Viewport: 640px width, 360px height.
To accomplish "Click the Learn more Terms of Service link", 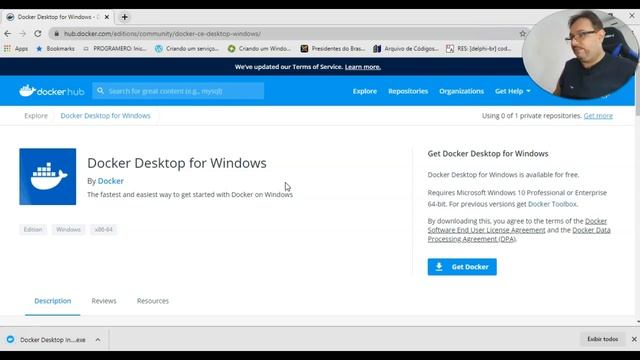I will pyautogui.click(x=363, y=67).
